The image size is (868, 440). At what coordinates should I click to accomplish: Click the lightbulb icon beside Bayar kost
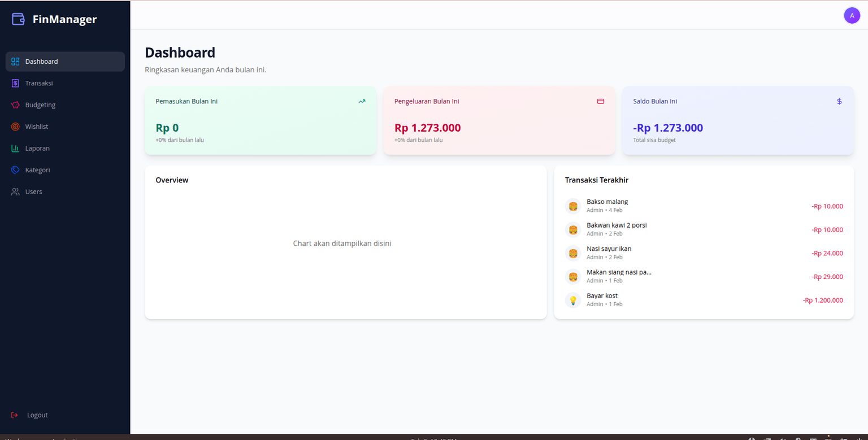(x=573, y=300)
